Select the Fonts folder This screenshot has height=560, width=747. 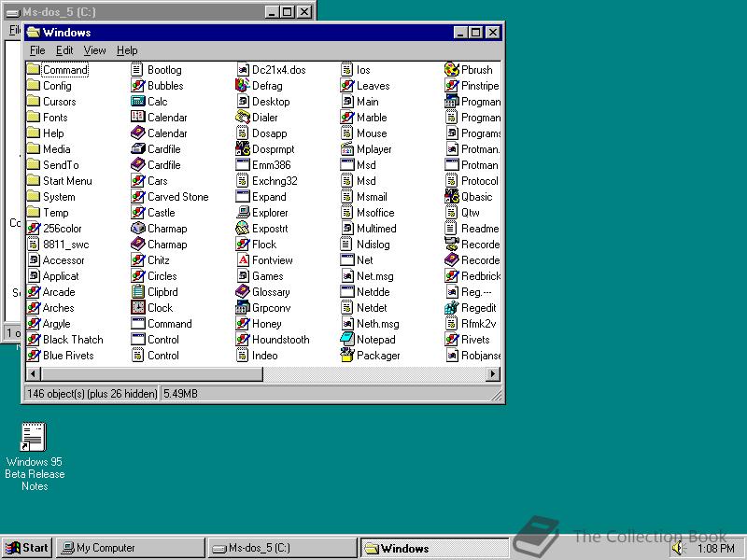point(34,118)
